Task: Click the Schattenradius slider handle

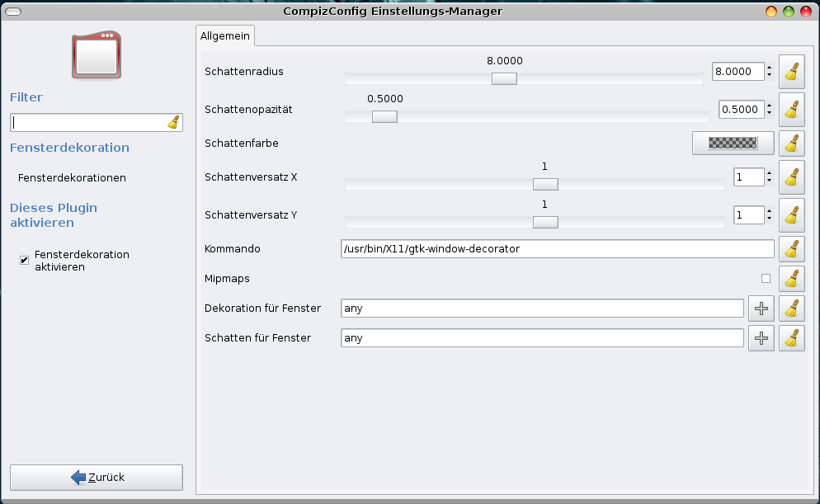Action: coord(504,78)
